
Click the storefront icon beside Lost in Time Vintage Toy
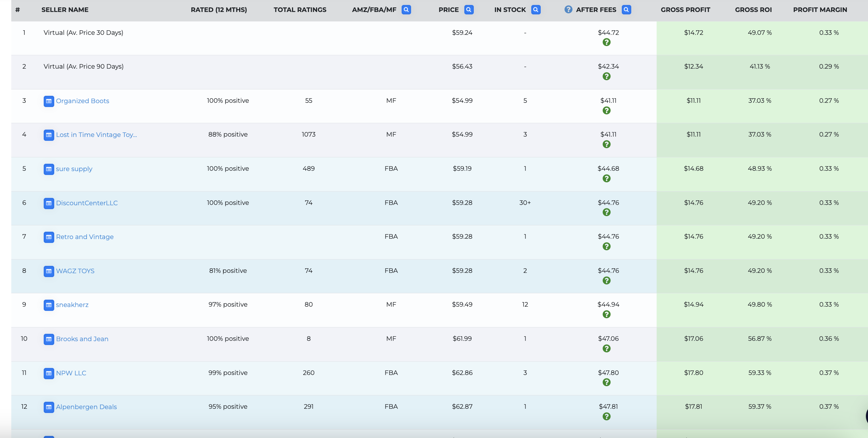pyautogui.click(x=49, y=135)
